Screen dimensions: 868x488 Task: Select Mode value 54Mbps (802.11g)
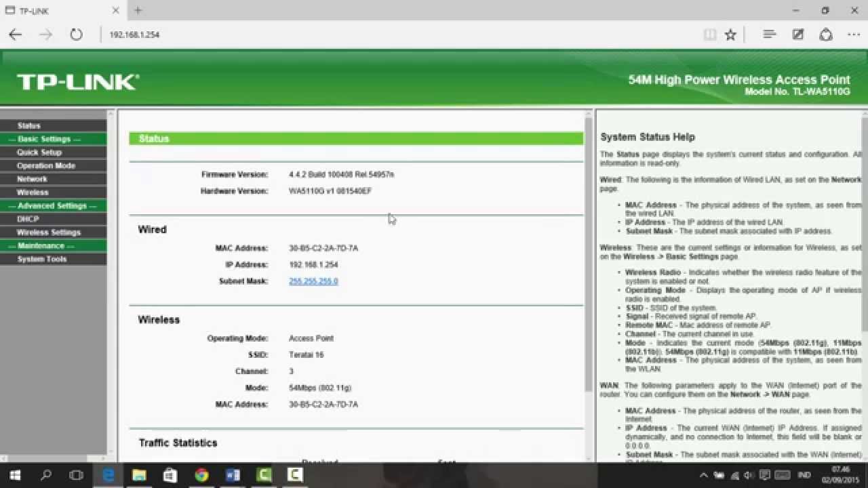click(320, 388)
